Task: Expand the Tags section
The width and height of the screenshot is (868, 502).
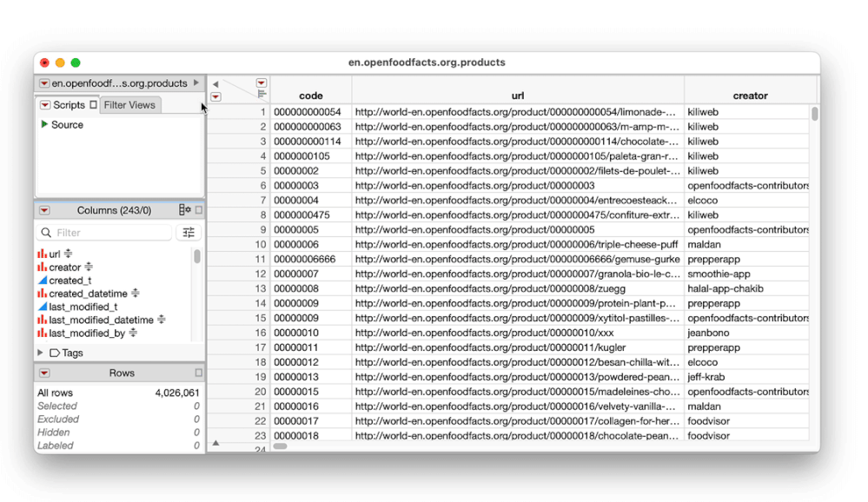Action: click(41, 353)
